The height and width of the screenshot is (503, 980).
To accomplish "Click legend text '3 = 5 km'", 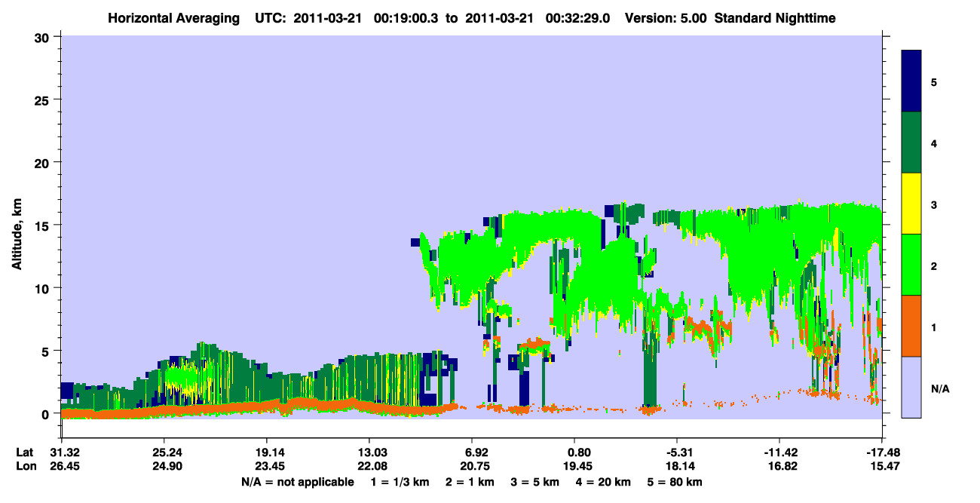I will pos(534,481).
